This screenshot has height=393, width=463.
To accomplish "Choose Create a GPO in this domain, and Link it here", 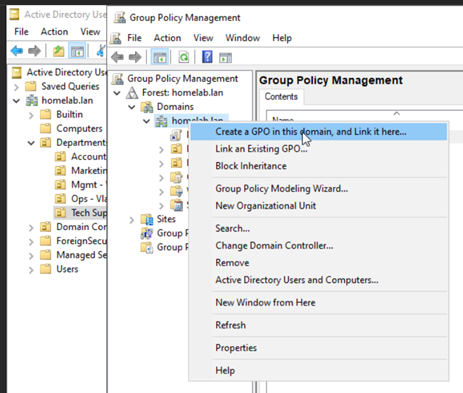I will click(319, 132).
